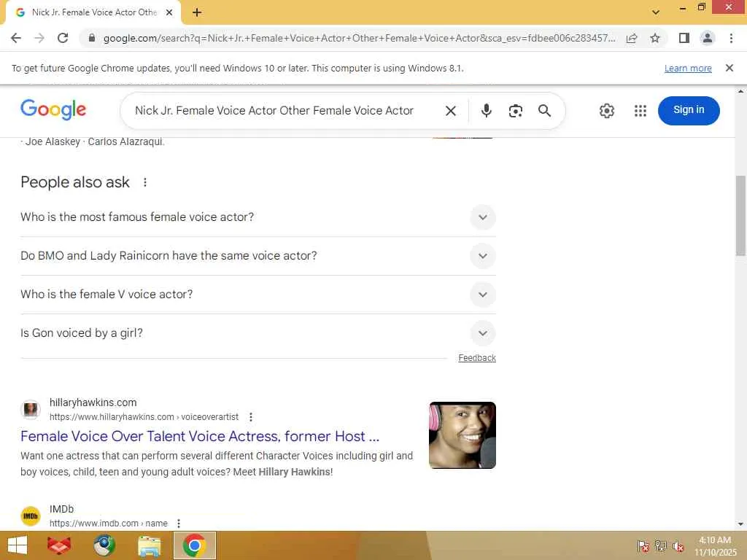This screenshot has width=747, height=560.
Task: Search by image with the Lens icon
Action: point(516,111)
